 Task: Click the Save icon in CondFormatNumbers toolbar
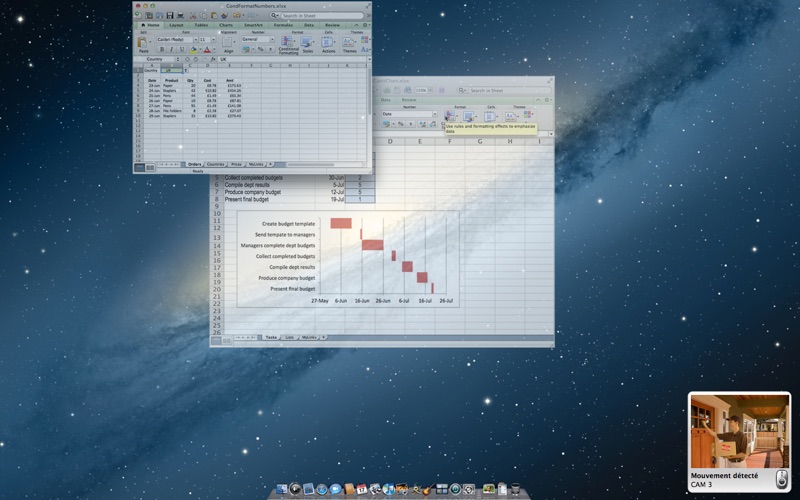tap(170, 15)
